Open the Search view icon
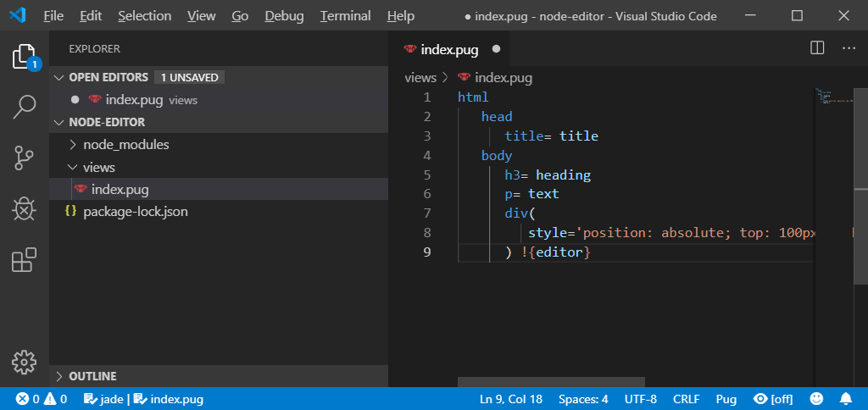The width and height of the screenshot is (868, 410). (25, 108)
